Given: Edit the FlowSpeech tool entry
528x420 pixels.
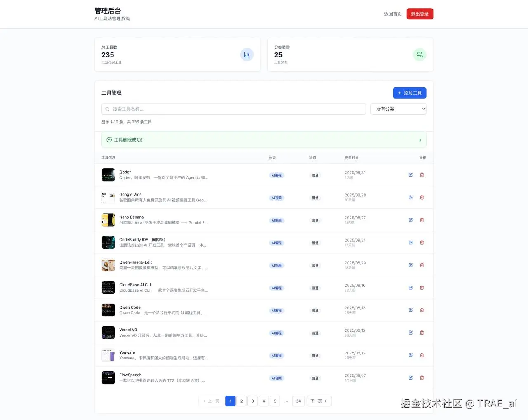Looking at the screenshot, I should click(411, 378).
